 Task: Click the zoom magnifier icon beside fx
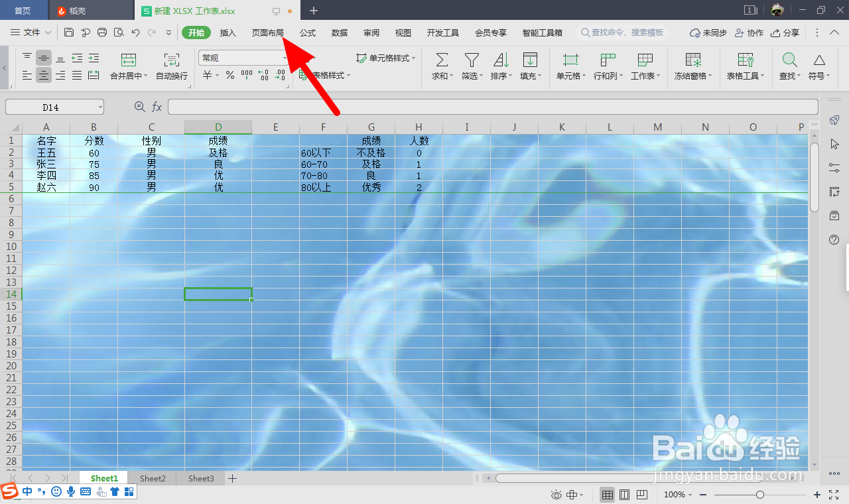point(139,107)
